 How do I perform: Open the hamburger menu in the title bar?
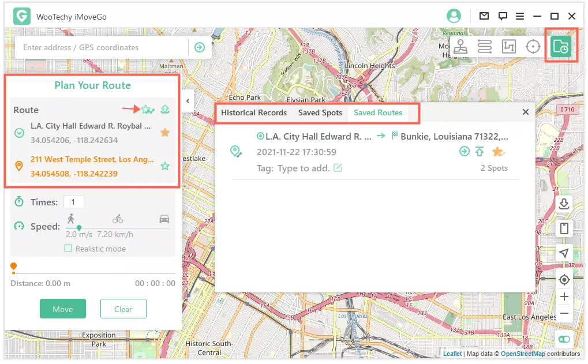point(520,16)
